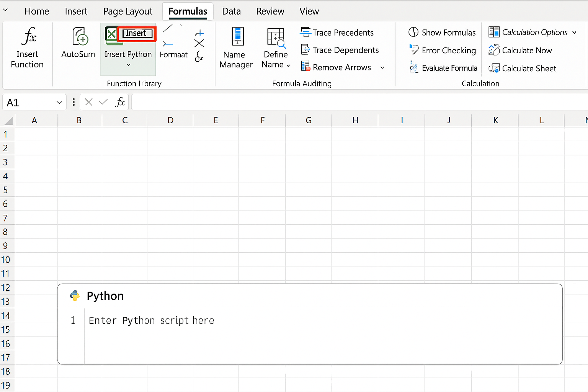Screen dimensions: 588x392
Task: Expand the Insert Python dropdown chevron
Action: pos(128,65)
